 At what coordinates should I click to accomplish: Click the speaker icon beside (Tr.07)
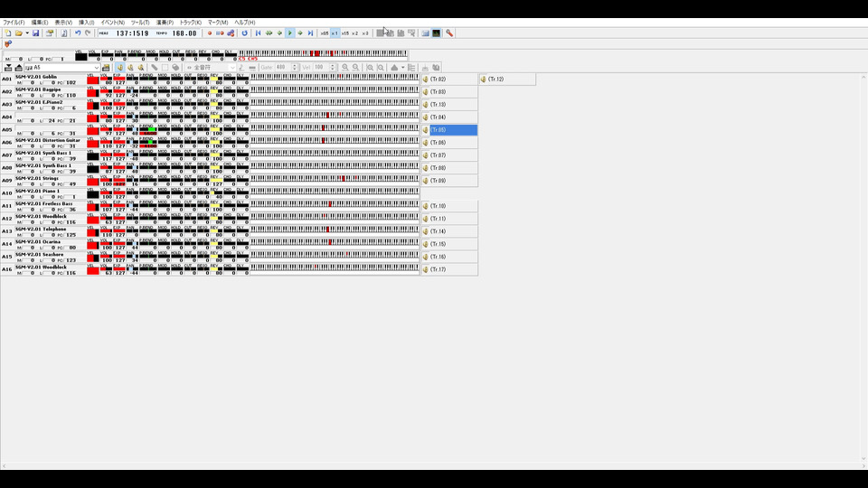tap(425, 155)
